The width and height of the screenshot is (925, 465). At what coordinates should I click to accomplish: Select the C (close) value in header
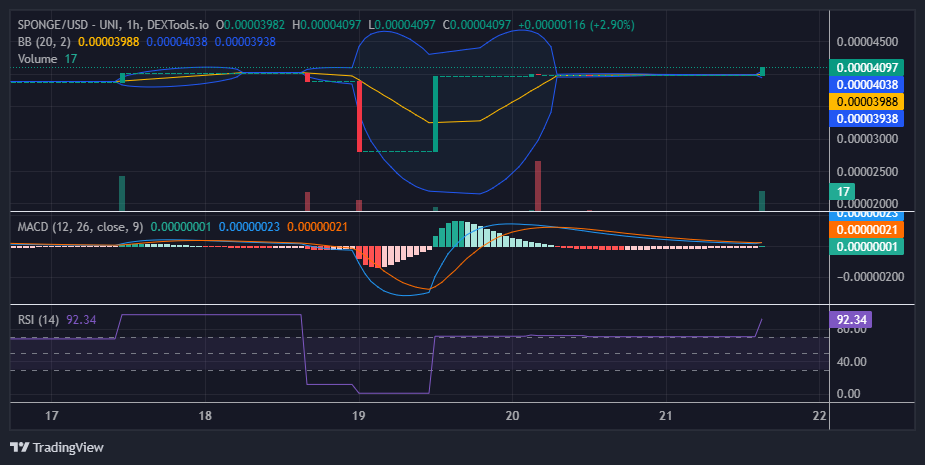point(480,25)
